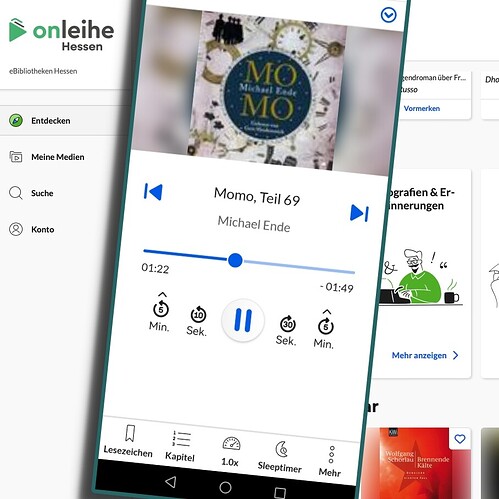Click the Vormerken link
The width and height of the screenshot is (499, 499).
coord(422,108)
